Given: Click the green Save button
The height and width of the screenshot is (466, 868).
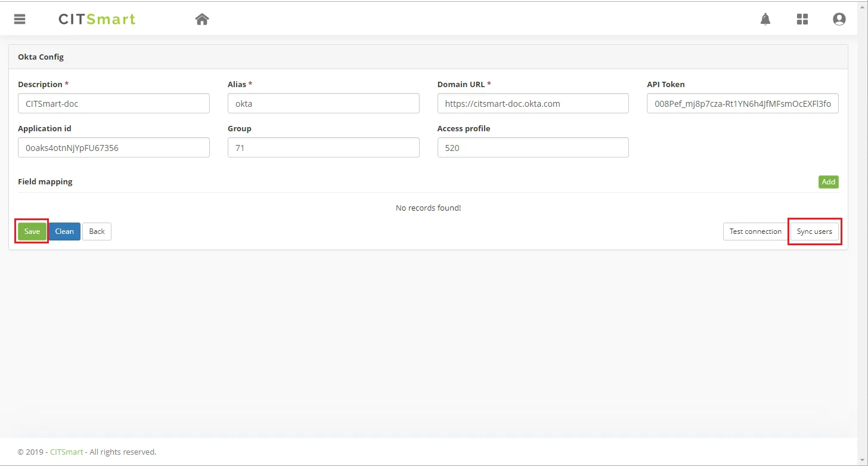Looking at the screenshot, I should (x=32, y=232).
